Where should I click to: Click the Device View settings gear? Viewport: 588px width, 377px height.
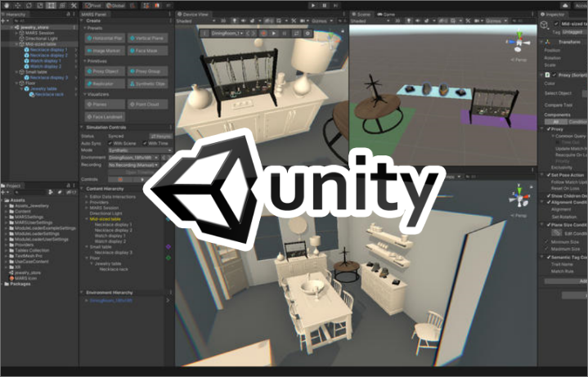point(307,34)
